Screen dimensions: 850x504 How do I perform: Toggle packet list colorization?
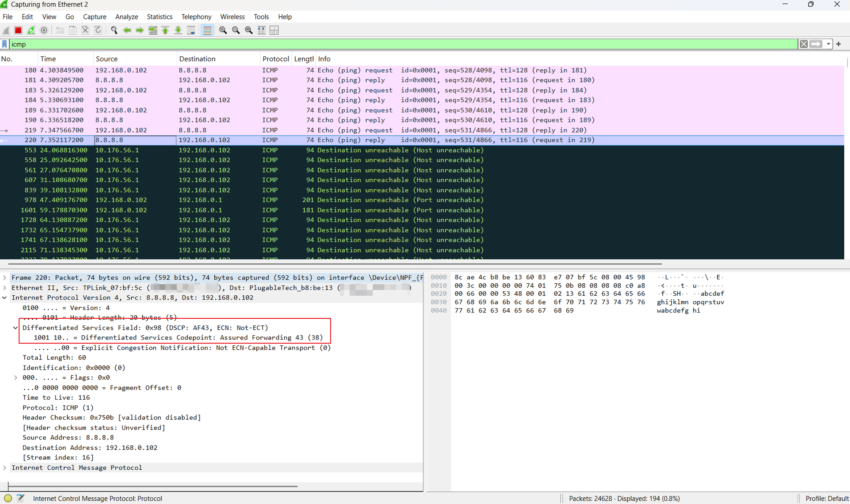point(207,30)
